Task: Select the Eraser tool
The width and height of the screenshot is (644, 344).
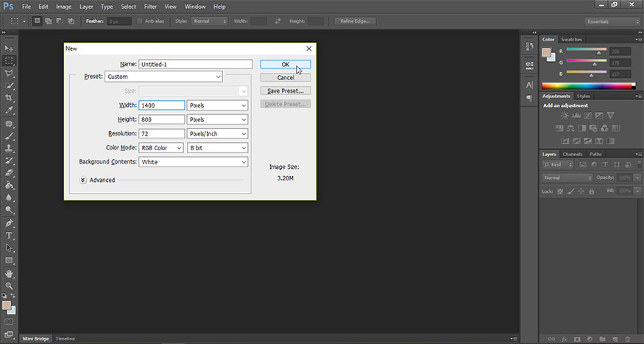Action: pyautogui.click(x=9, y=173)
